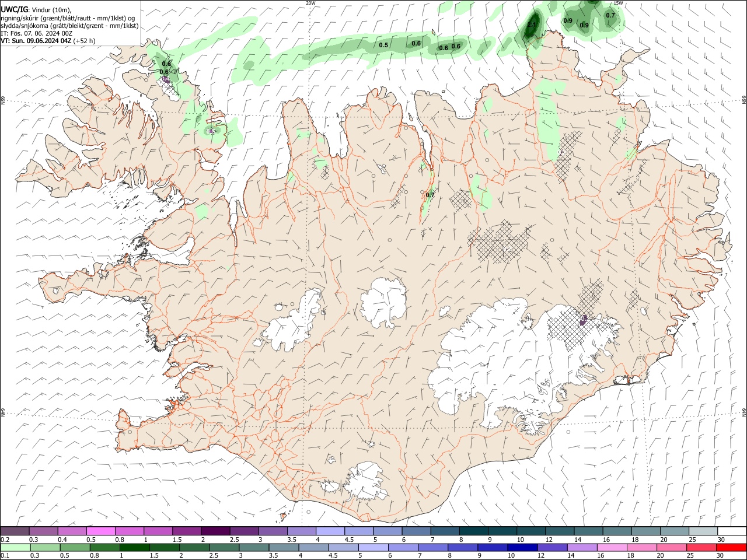Select lower legend swatch between 14 and 16
The height and width of the screenshot is (560, 747).
click(x=582, y=547)
